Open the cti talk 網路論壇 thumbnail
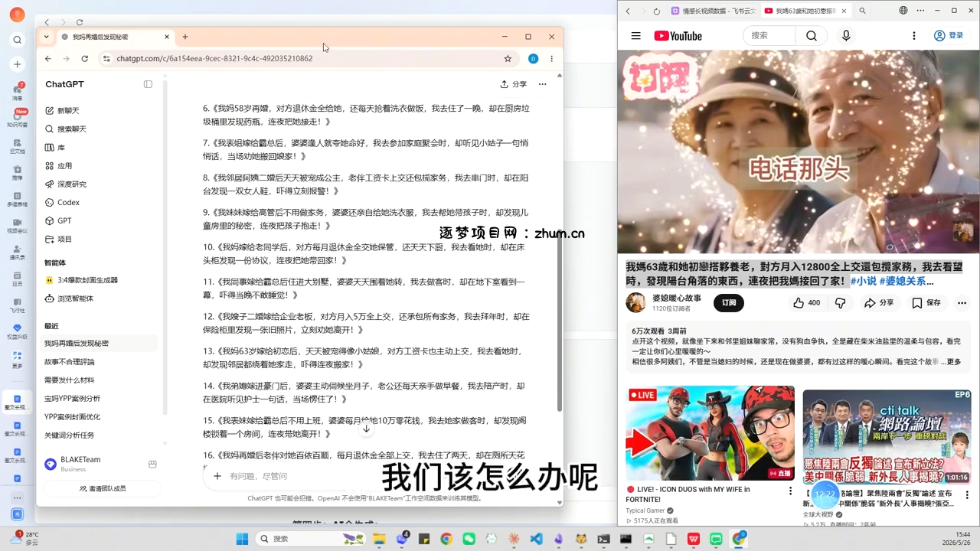The image size is (980, 551). coord(887,436)
